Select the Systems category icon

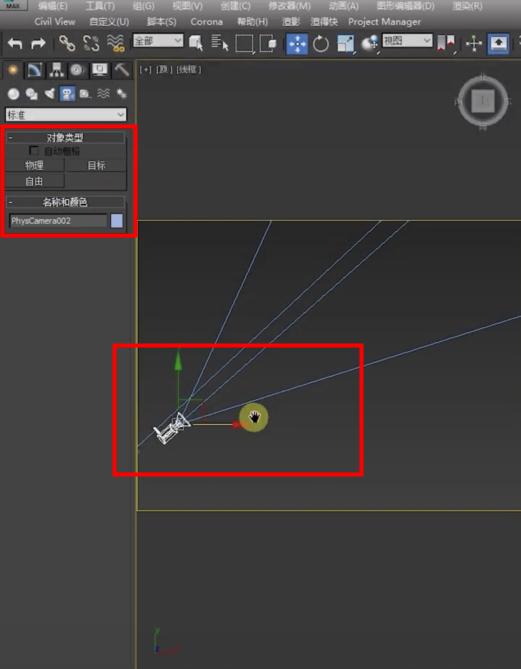(122, 94)
